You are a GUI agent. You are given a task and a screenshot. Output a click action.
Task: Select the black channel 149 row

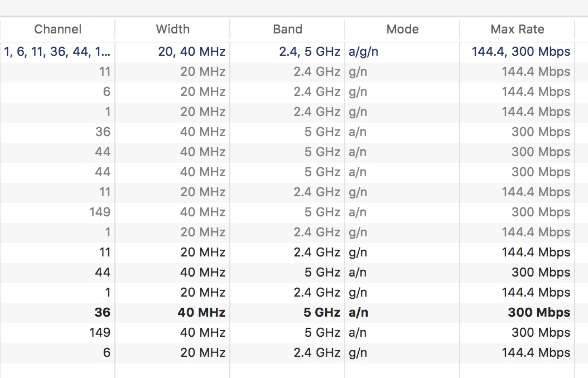(x=294, y=333)
